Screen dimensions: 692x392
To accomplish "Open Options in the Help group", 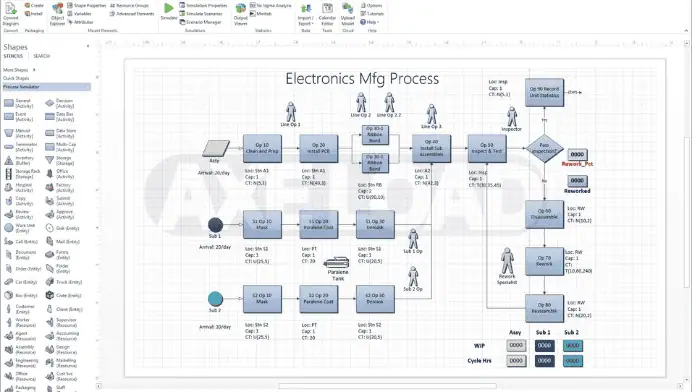I will [371, 5].
